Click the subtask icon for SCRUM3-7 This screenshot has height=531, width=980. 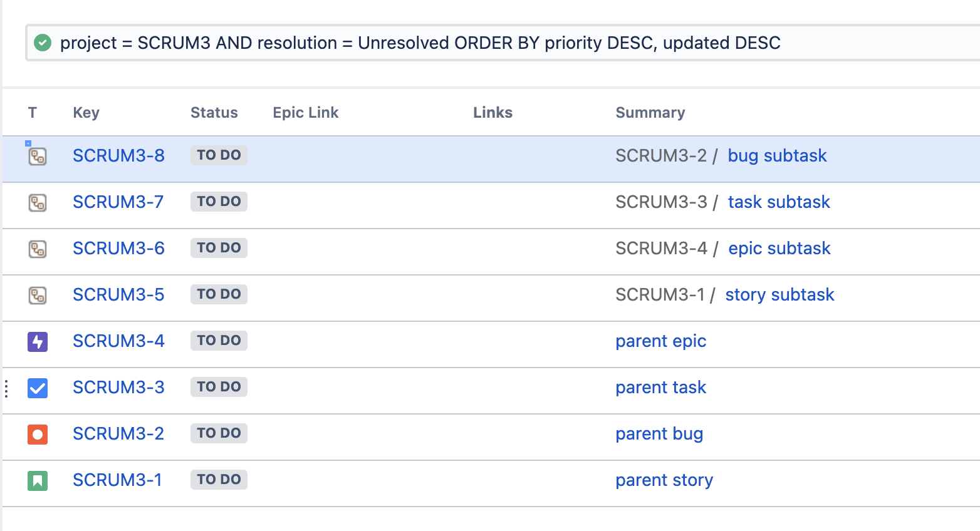tap(38, 202)
